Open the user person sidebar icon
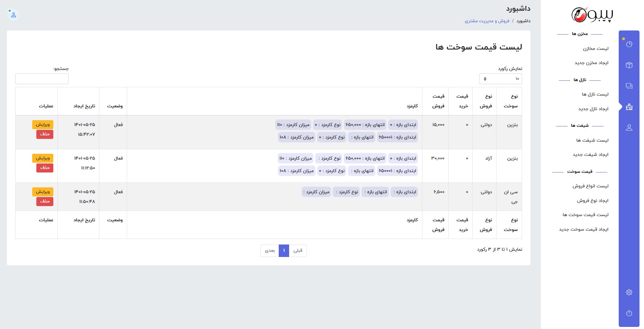Image resolution: width=644 pixels, height=329 pixels. [x=629, y=128]
